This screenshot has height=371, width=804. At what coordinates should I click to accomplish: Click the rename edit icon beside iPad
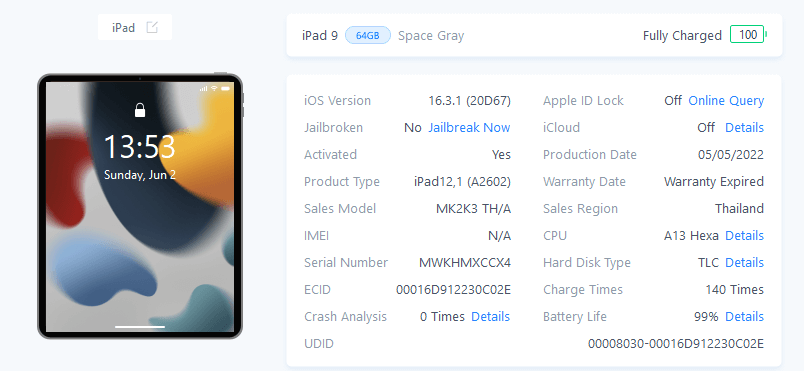(152, 28)
